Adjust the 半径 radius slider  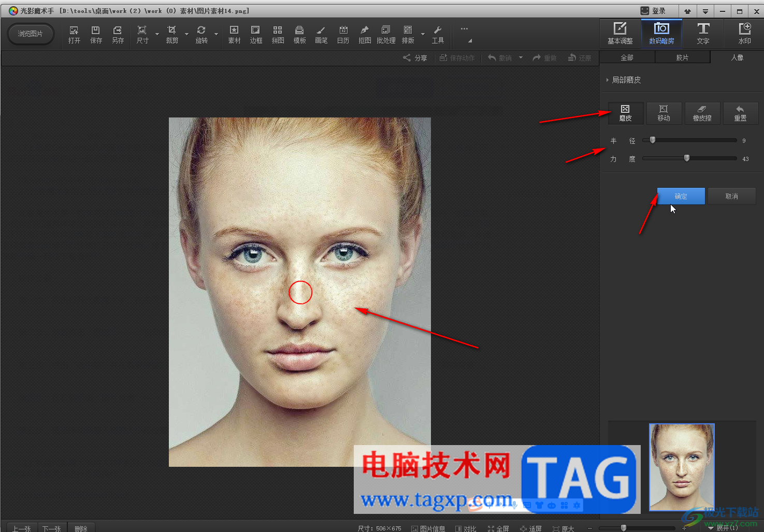pyautogui.click(x=689, y=140)
